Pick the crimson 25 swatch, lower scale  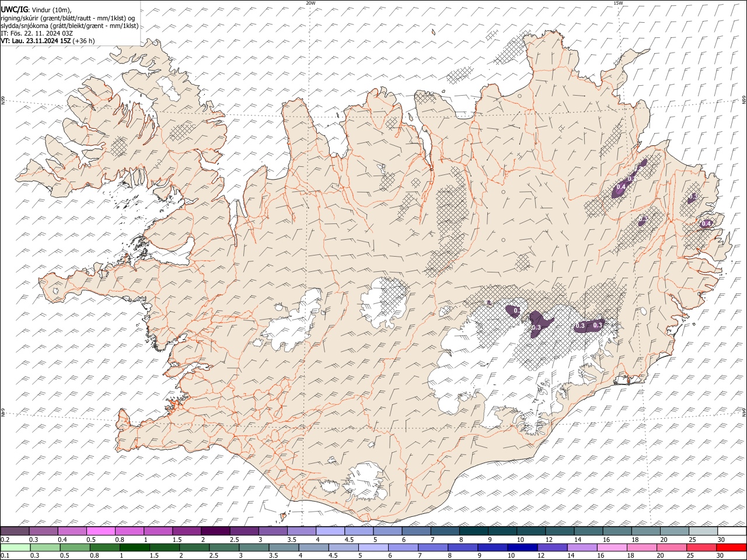tap(701, 547)
